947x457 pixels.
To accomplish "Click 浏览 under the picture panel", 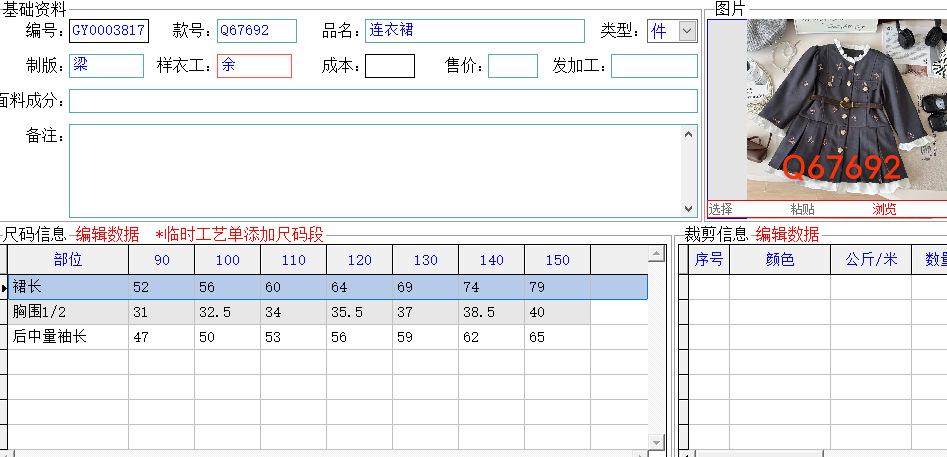I will tap(884, 209).
